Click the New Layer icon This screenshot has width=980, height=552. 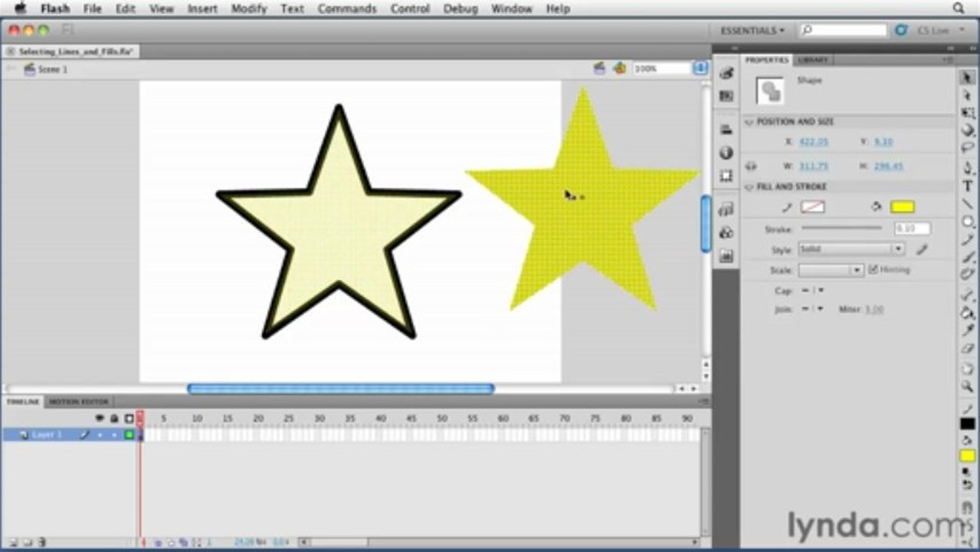13,542
